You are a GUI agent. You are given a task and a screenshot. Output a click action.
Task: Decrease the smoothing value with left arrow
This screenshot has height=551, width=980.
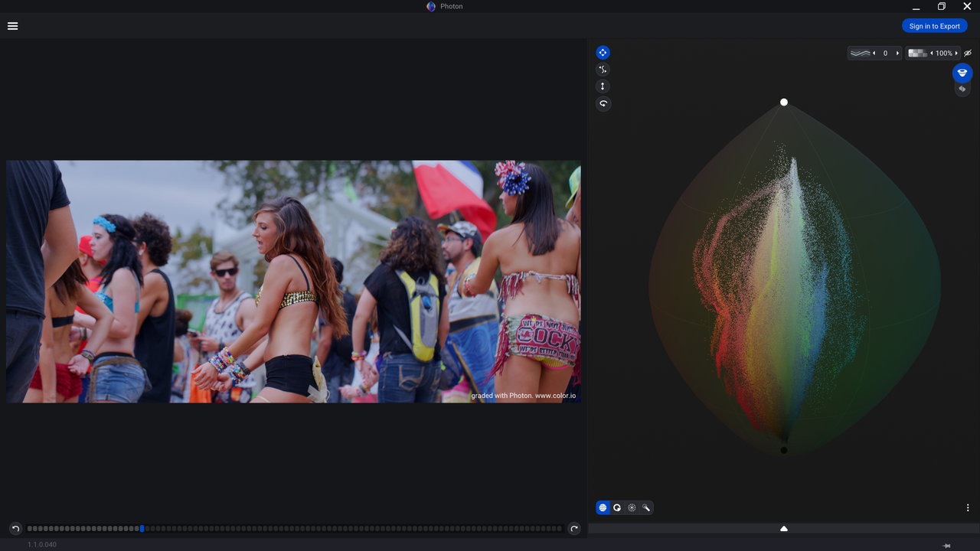click(x=874, y=54)
